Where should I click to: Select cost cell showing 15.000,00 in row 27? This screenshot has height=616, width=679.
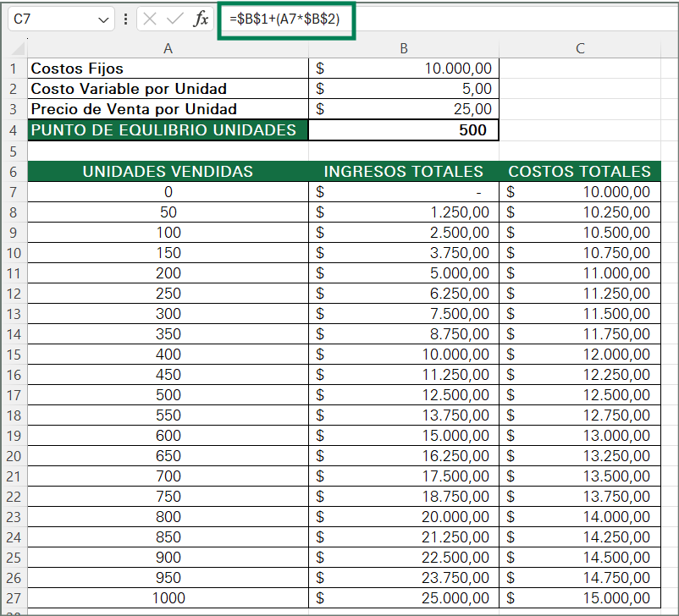click(580, 598)
